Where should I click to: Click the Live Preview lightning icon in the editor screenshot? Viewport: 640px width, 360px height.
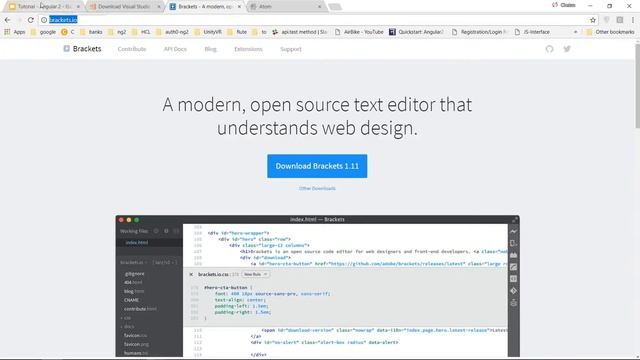[513, 231]
